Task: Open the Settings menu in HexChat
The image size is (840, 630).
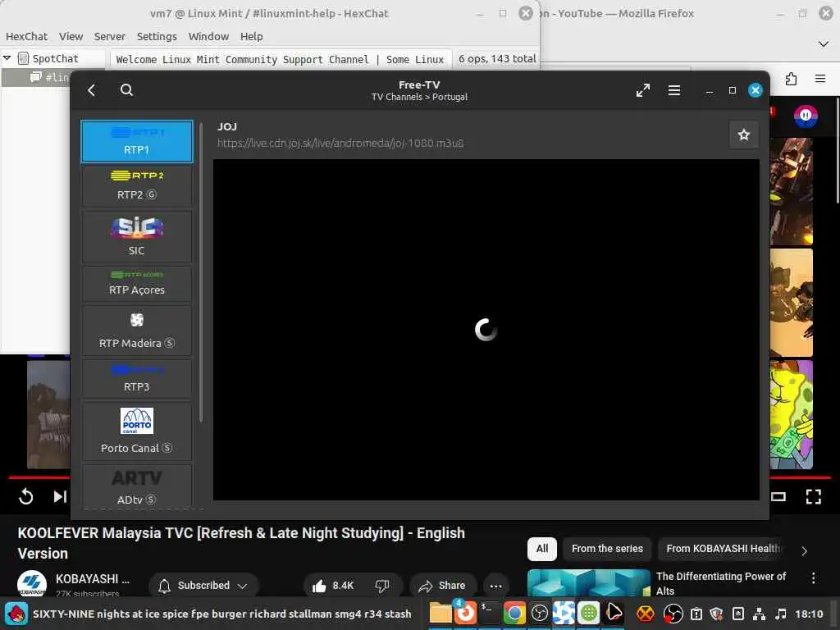Action: tap(157, 36)
